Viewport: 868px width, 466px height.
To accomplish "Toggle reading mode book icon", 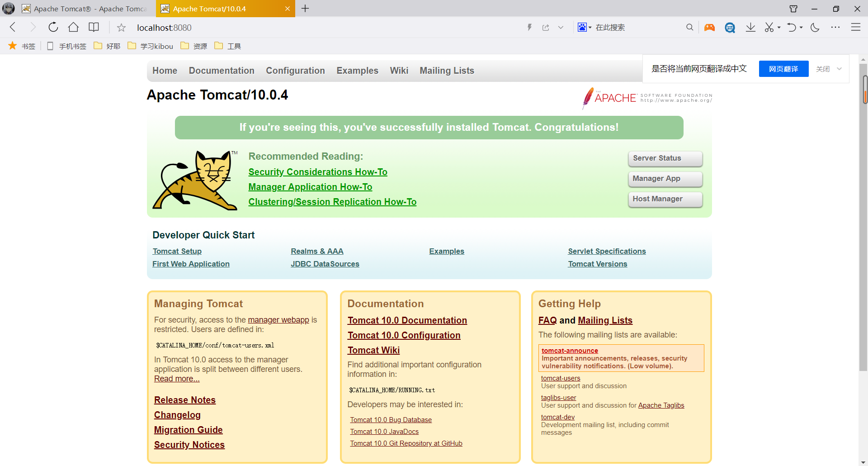I will pyautogui.click(x=94, y=28).
